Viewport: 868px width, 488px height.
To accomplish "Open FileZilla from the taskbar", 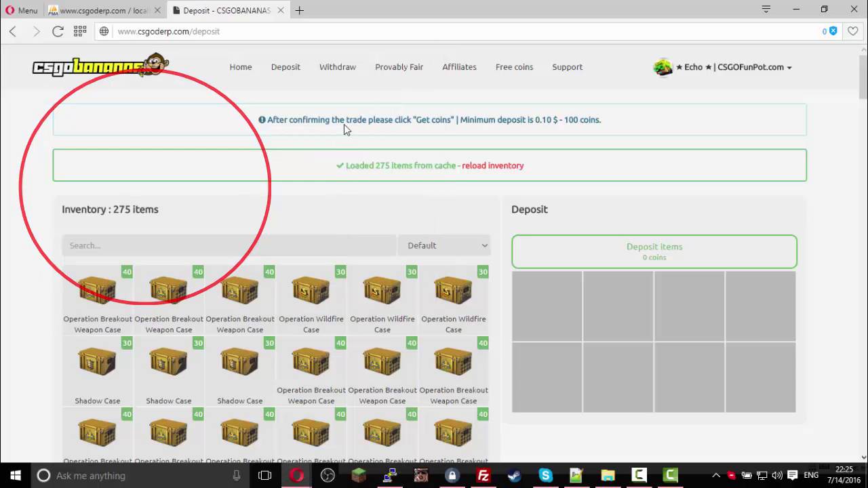I will tap(484, 475).
